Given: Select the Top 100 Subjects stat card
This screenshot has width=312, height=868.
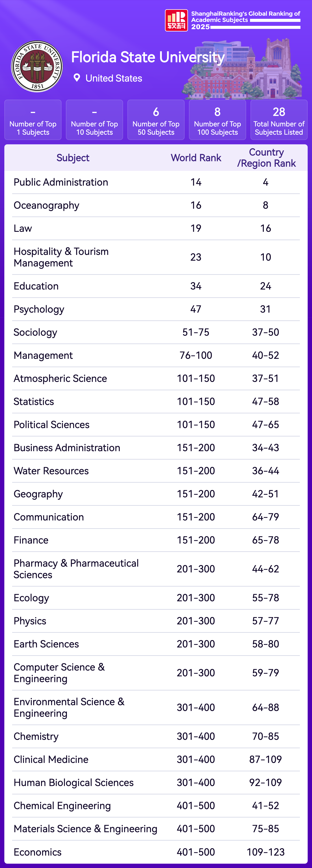Looking at the screenshot, I should pos(218,120).
